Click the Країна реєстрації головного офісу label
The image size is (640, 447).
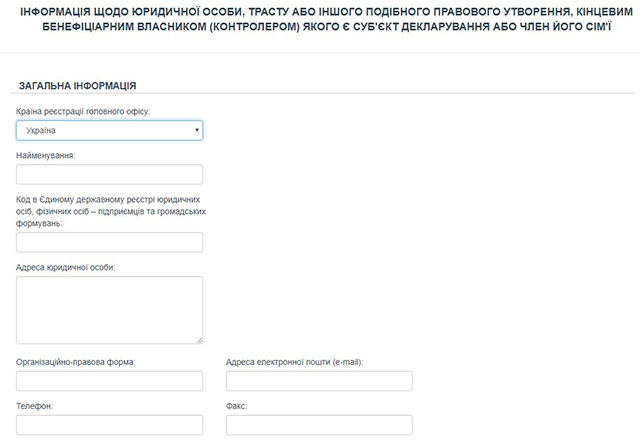(83, 111)
